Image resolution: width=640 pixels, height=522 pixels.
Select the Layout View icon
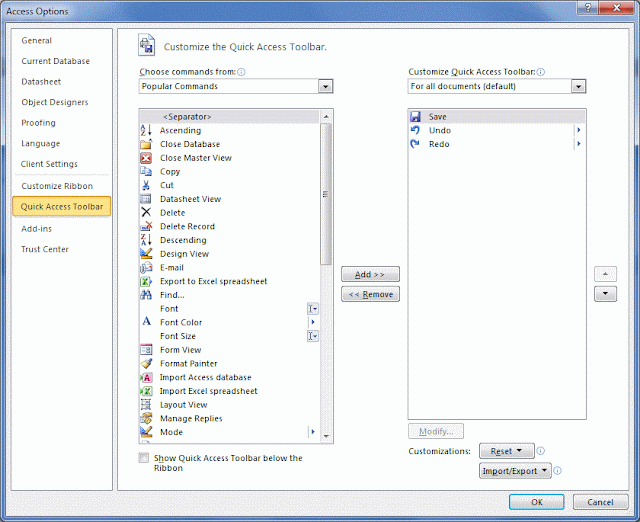[146, 405]
